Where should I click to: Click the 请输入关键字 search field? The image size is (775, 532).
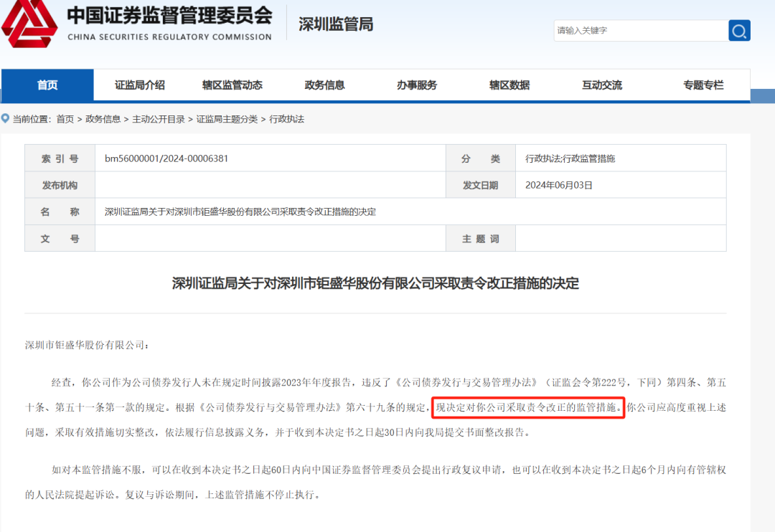coord(641,31)
